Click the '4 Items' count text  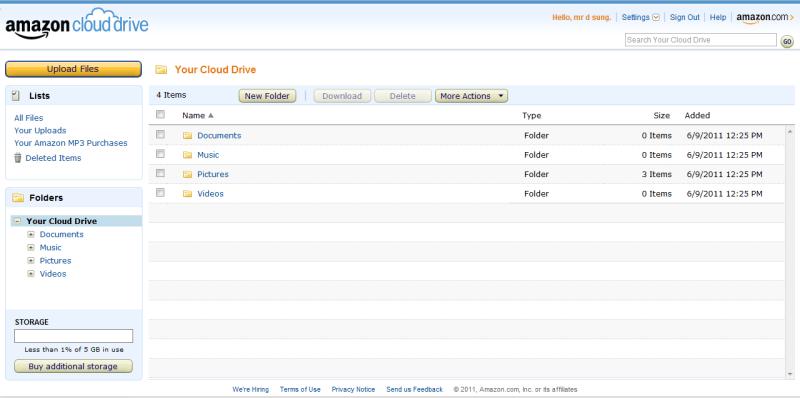[x=171, y=95]
